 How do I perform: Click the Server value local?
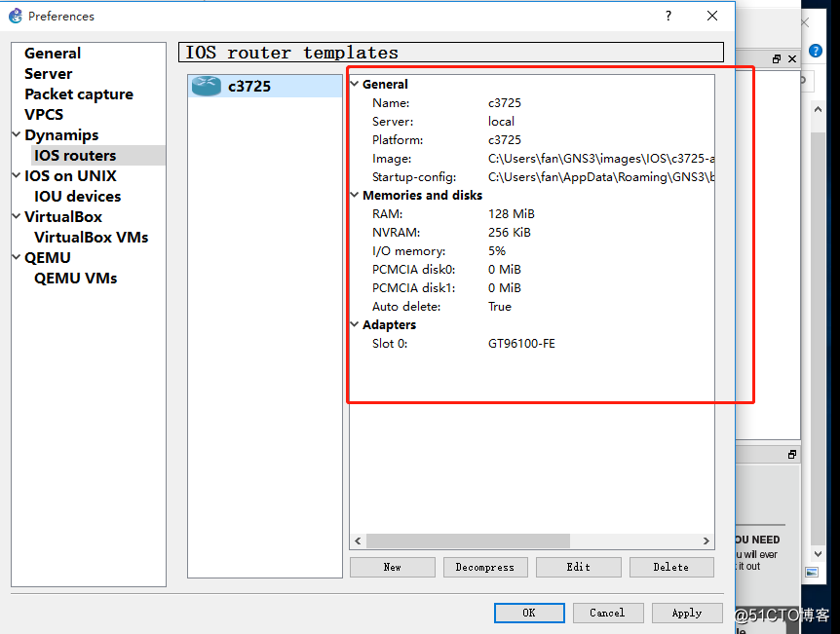tap(501, 122)
